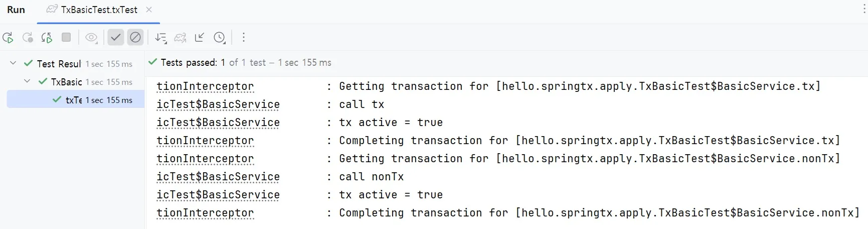The height and width of the screenshot is (229, 868).
Task: Toggle Show Ignored tests filter
Action: pyautogui.click(x=135, y=37)
